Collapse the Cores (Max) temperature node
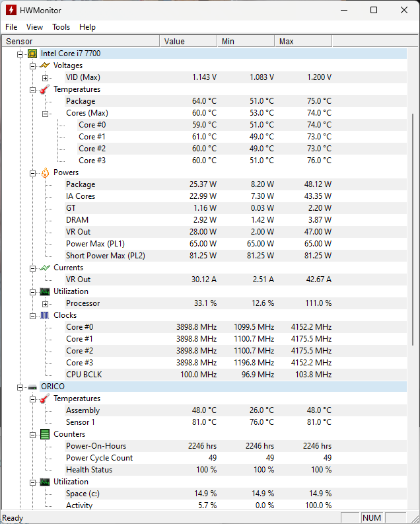The width and height of the screenshot is (420, 524). [46, 113]
